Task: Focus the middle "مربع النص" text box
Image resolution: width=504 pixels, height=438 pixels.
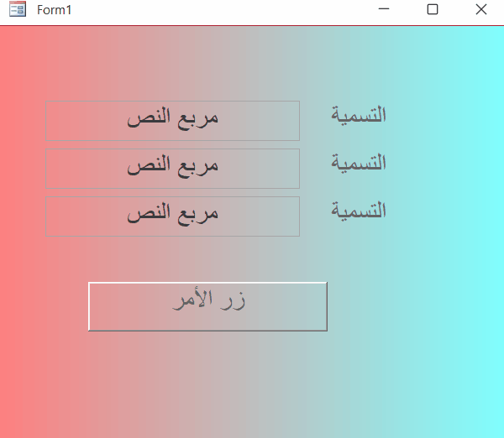Action: [172, 169]
